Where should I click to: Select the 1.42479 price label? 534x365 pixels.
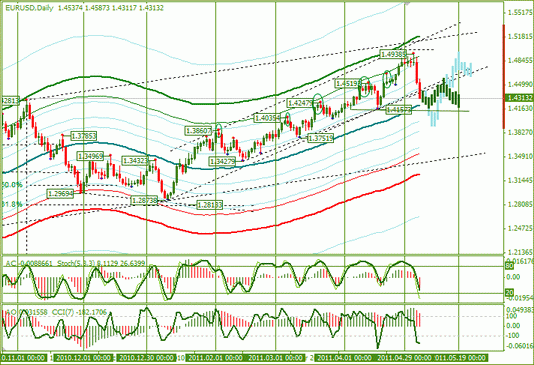[x=300, y=103]
